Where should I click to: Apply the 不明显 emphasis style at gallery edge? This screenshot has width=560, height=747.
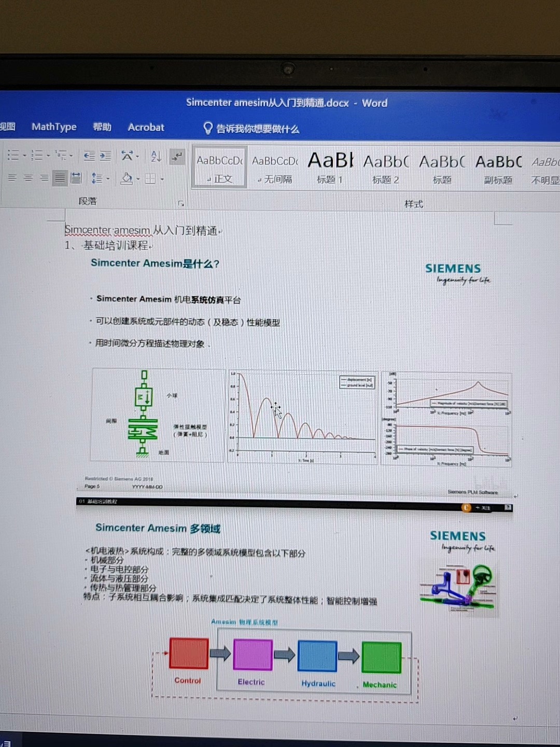[x=544, y=170]
